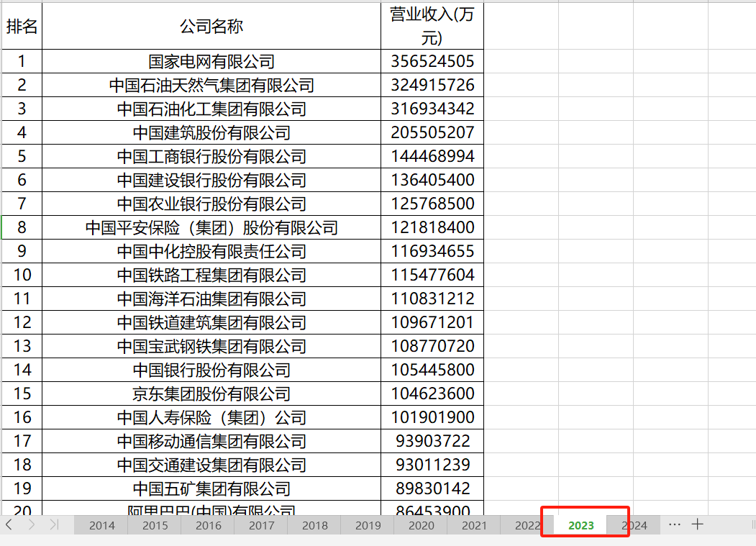Select the 2019 sheet tab
756x546 pixels.
click(368, 525)
